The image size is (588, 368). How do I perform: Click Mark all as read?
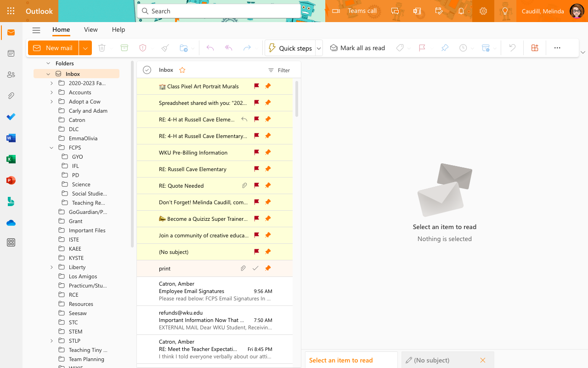[x=357, y=48]
